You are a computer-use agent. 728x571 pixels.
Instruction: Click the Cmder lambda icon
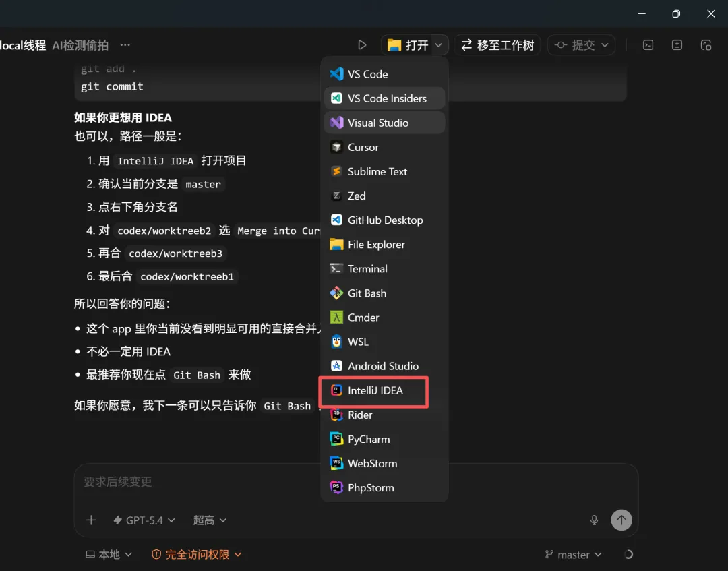(x=336, y=318)
